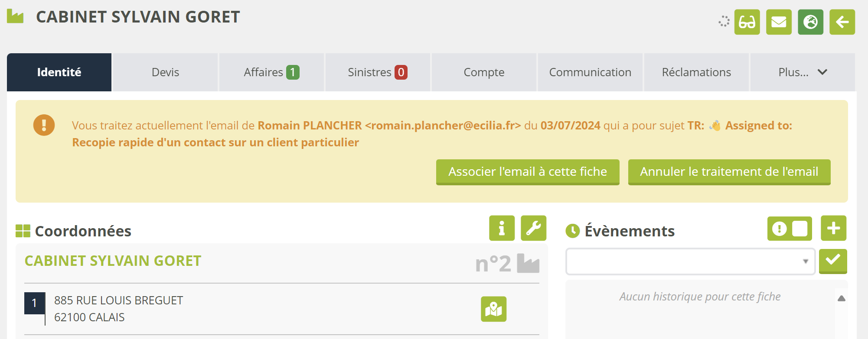Expand the Plus... tab menu
Screen dimensions: 868x339
(x=803, y=72)
